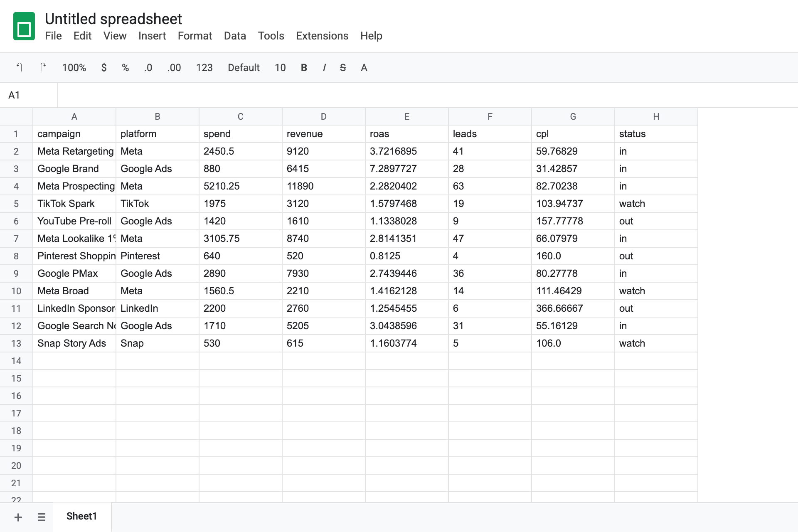This screenshot has width=798, height=532.
Task: Click the 'Pinterest' platform cell
Action: point(158,256)
